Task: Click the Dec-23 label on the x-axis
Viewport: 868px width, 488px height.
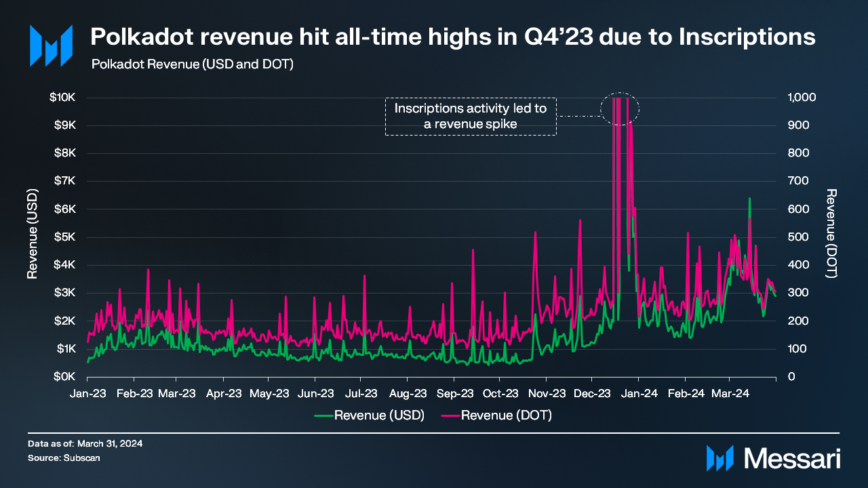Action: pos(592,393)
